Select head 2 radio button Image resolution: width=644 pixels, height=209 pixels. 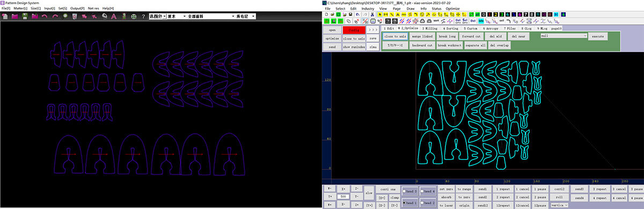[428, 203]
